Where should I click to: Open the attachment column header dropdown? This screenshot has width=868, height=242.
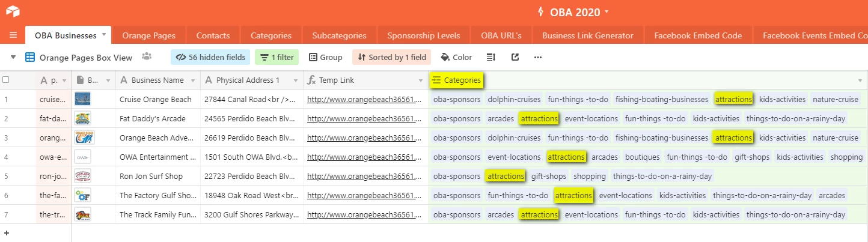[108, 80]
